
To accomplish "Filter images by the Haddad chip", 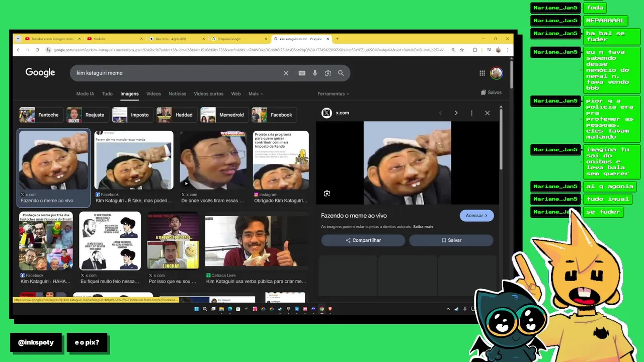I will tap(176, 115).
